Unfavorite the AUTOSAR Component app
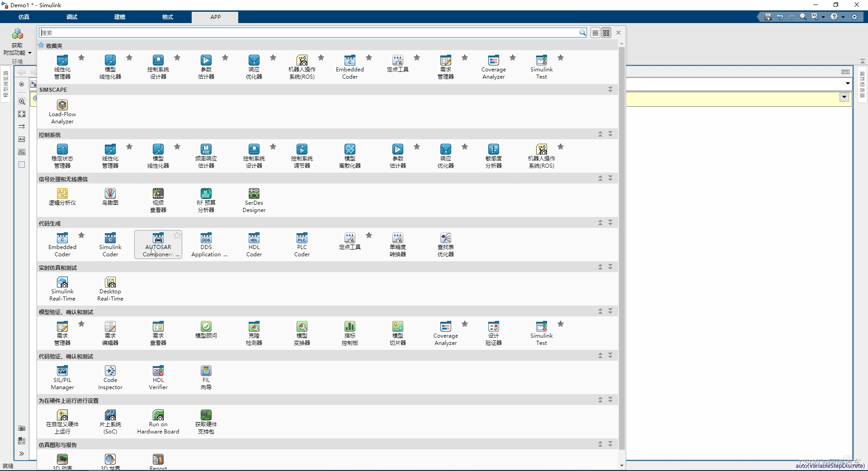This screenshot has height=471, width=868. click(x=177, y=235)
